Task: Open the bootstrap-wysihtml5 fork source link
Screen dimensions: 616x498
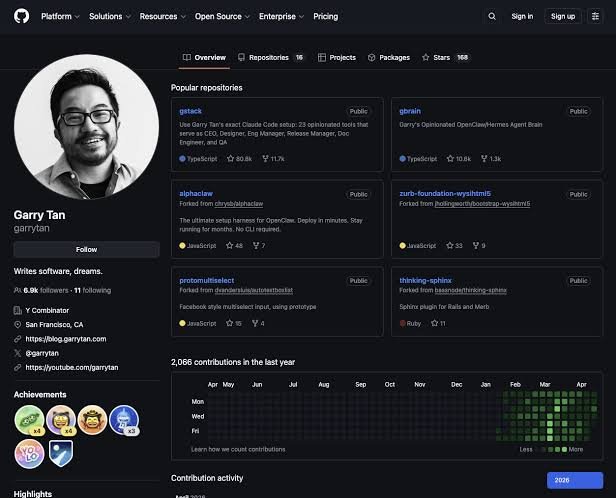Action: click(x=482, y=204)
